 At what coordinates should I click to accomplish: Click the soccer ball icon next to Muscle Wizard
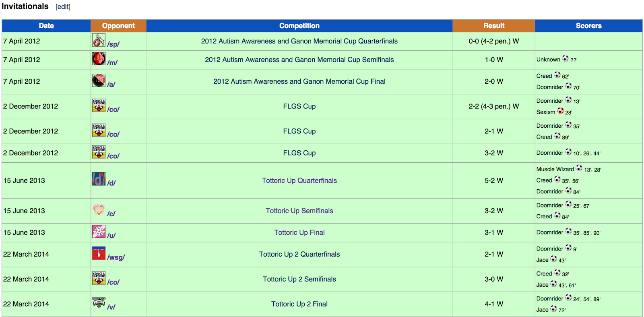579,168
